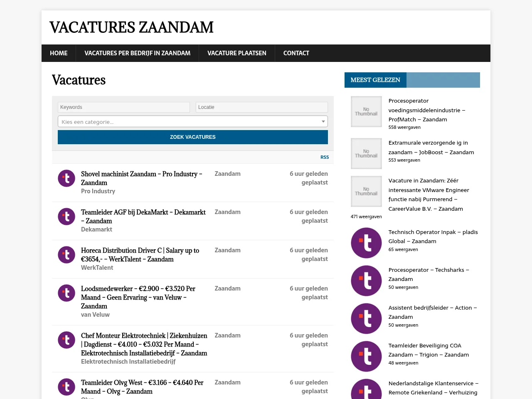532x399 pixels.
Task: Click the Zoek Vacatures button
Action: 193,137
